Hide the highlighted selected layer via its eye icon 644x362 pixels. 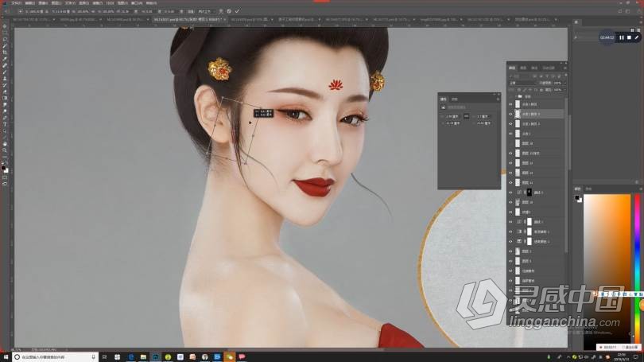click(510, 114)
